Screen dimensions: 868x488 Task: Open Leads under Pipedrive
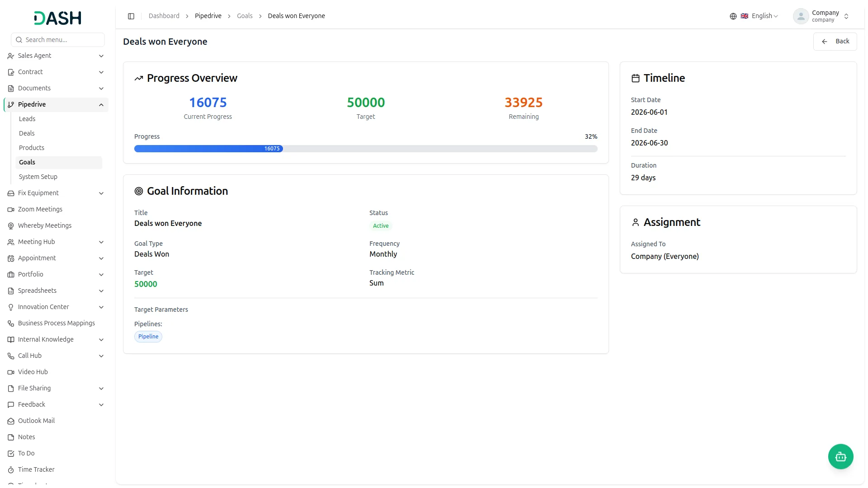59,119
